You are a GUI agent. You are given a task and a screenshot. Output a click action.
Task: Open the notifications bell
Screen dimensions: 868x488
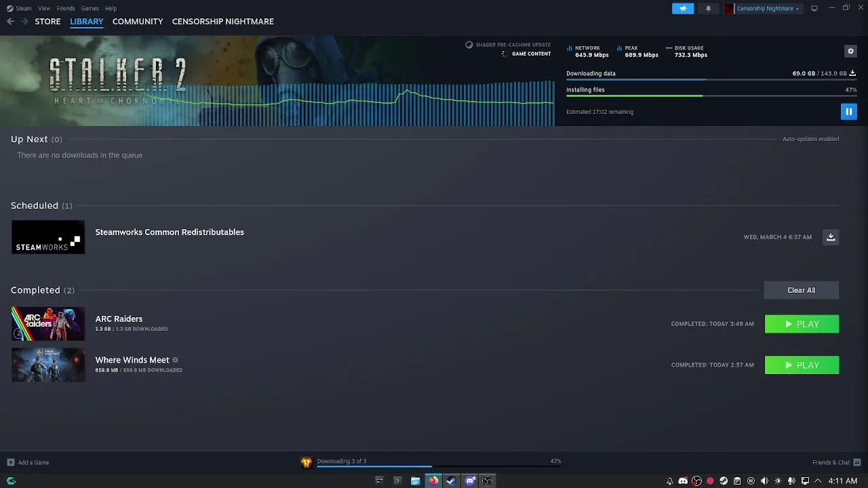tap(708, 8)
